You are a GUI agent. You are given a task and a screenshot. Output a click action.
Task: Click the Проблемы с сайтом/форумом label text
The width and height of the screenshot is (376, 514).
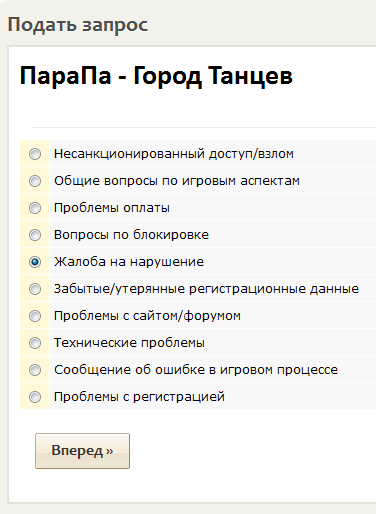tap(147, 316)
